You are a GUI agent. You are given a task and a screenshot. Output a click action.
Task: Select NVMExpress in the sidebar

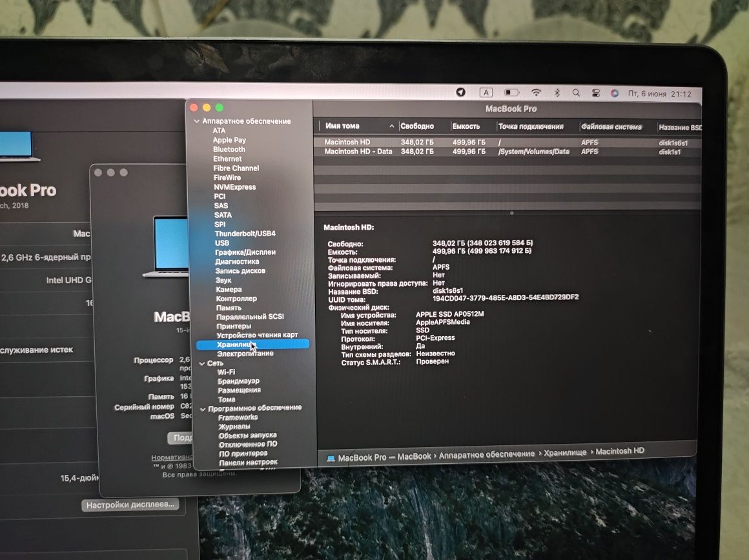[234, 186]
